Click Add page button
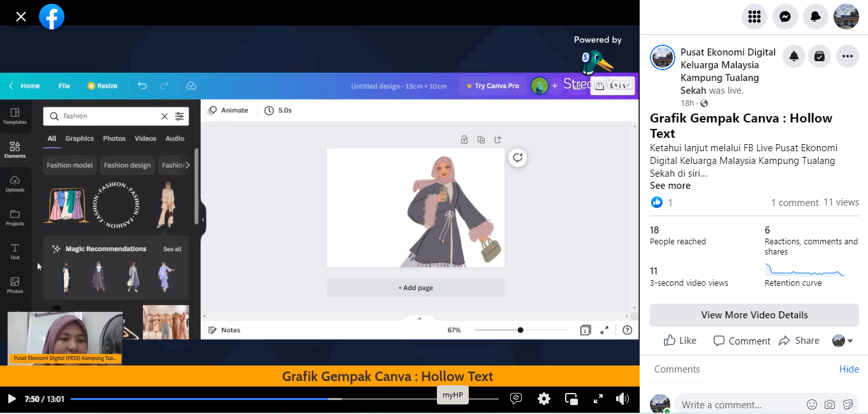Image resolution: width=868 pixels, height=414 pixels. (416, 288)
